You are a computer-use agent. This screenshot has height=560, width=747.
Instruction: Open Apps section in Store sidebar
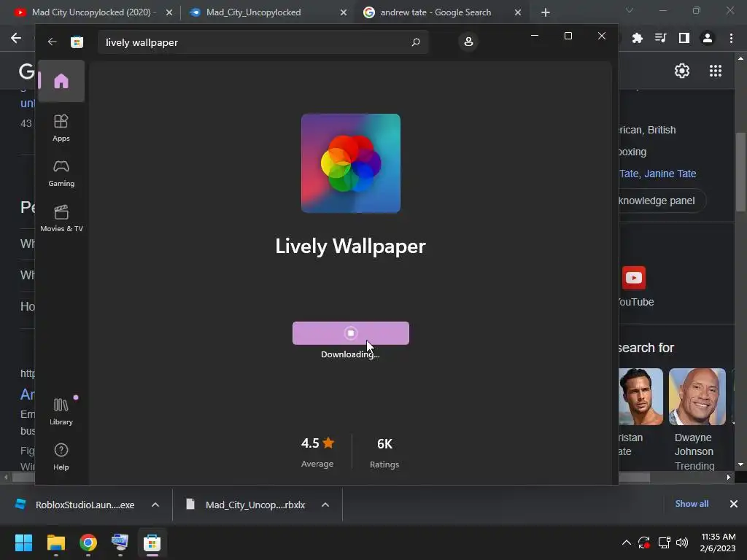61,128
